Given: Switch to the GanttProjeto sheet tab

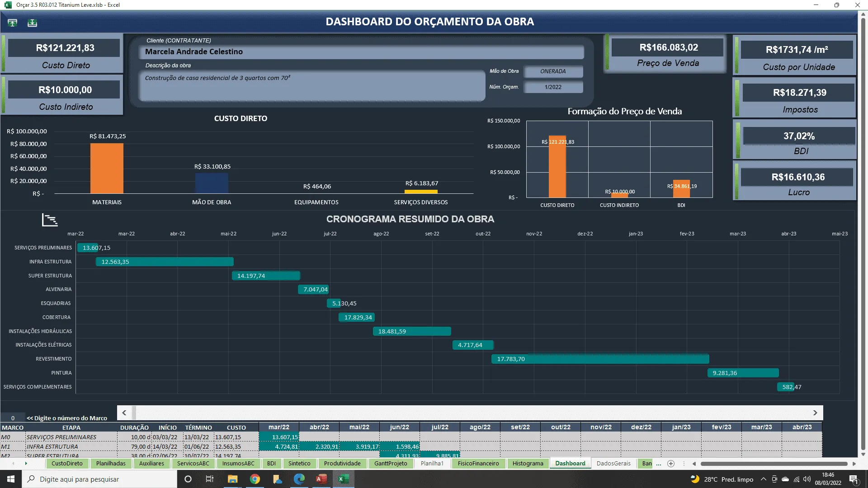Looking at the screenshot, I should click(391, 464).
